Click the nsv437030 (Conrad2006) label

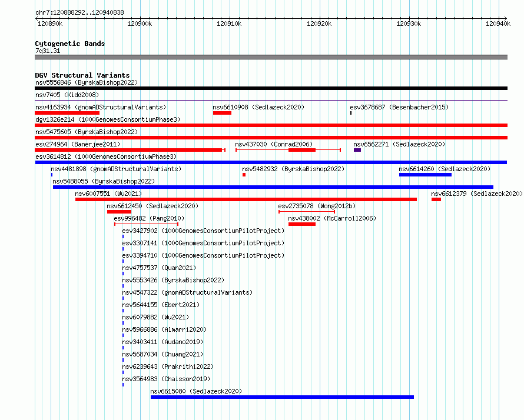[x=274, y=144]
